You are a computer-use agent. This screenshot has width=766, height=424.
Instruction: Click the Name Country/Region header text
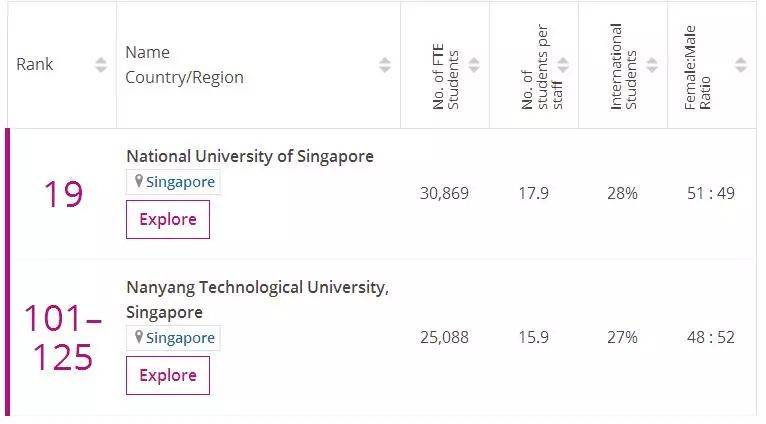[x=184, y=65]
